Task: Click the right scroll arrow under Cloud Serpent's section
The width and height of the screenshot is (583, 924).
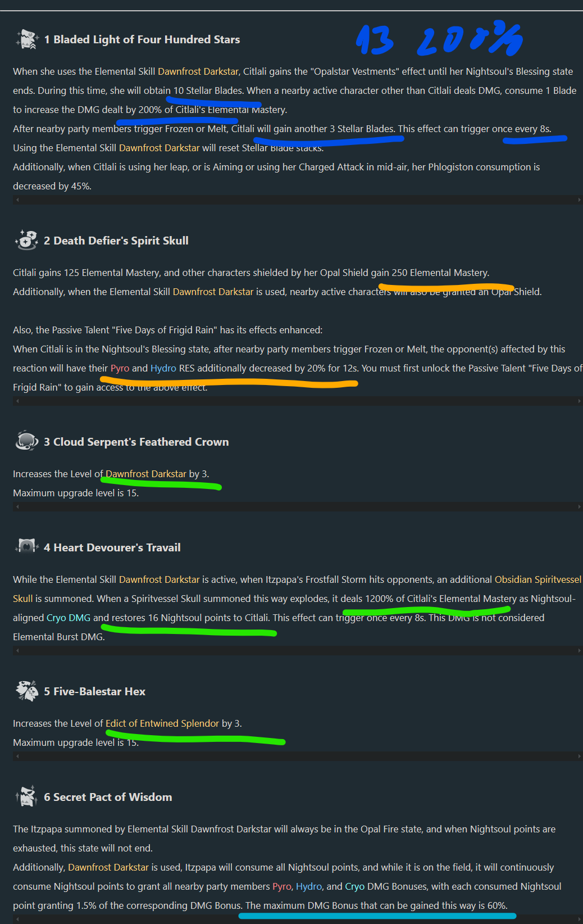Action: click(x=579, y=506)
